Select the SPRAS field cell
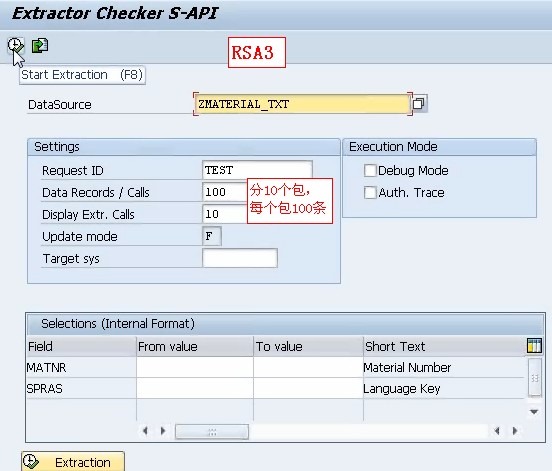 click(x=81, y=388)
